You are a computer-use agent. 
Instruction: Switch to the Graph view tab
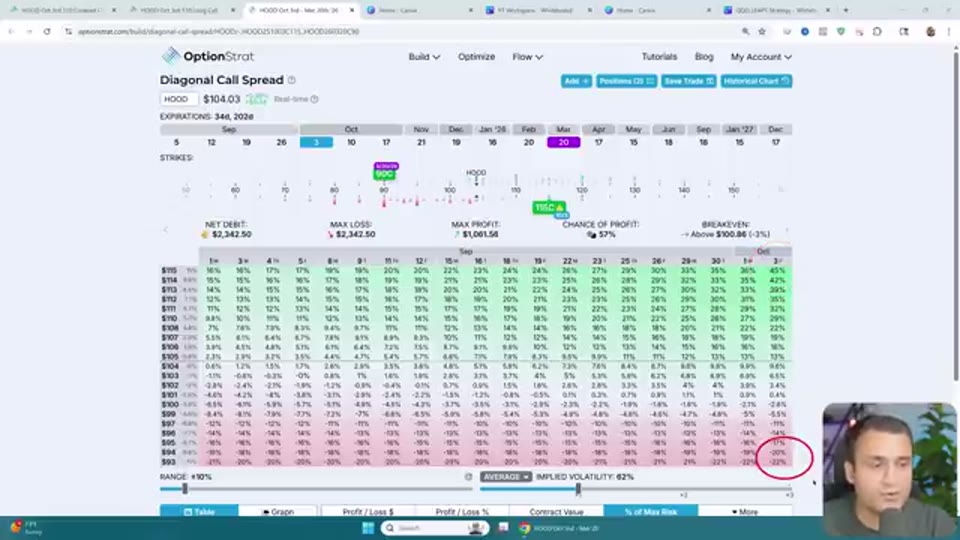coord(278,511)
